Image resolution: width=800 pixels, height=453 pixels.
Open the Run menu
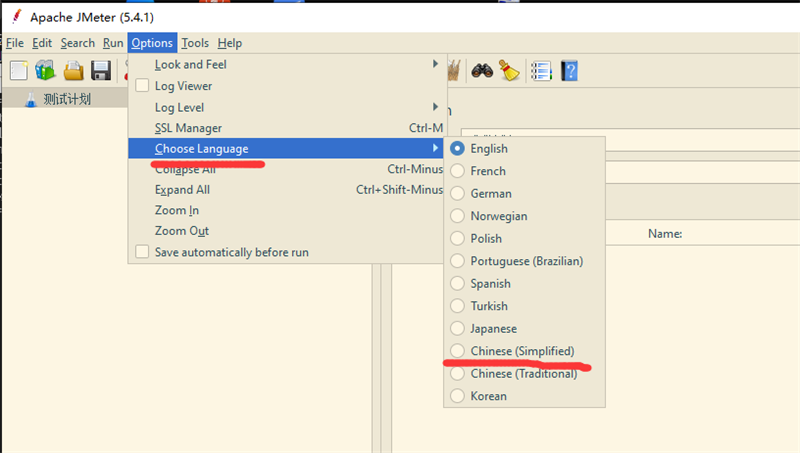[113, 43]
